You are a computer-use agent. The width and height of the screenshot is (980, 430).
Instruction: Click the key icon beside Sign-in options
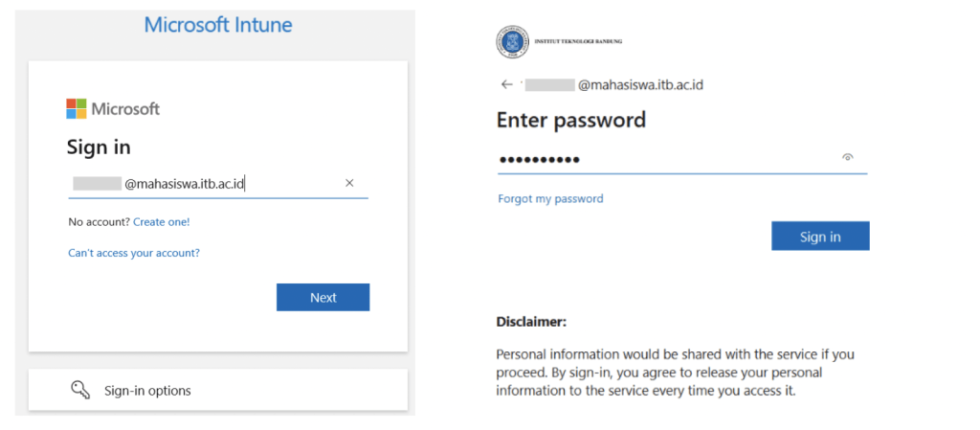pyautogui.click(x=80, y=390)
